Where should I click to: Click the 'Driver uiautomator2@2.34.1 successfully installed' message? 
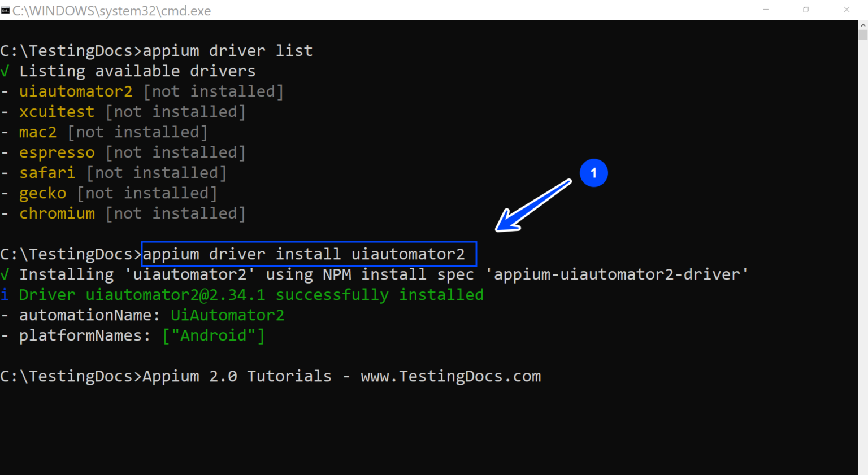point(251,294)
